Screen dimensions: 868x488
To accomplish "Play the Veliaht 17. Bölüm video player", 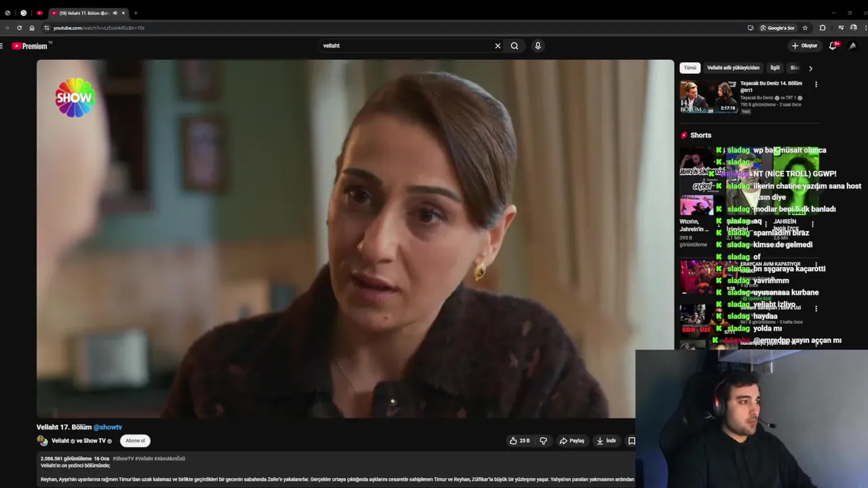I will (355, 239).
